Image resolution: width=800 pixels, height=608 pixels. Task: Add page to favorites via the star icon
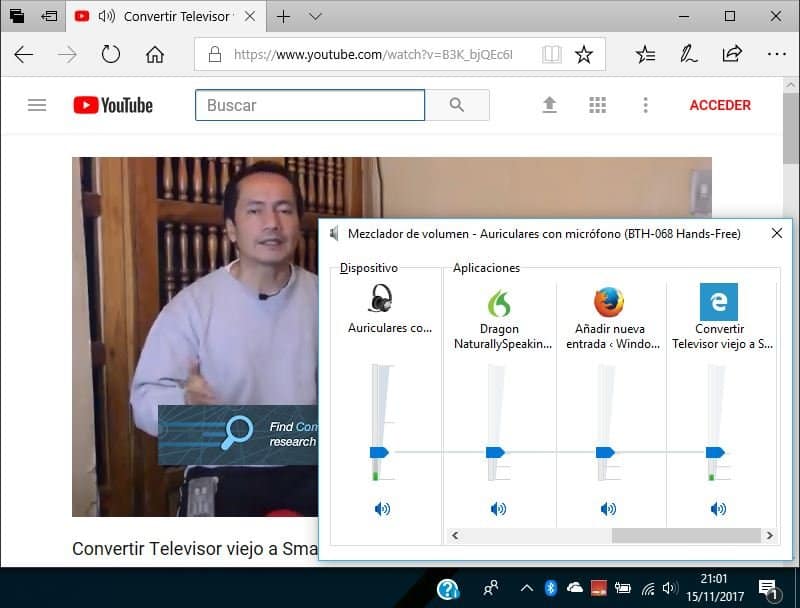[584, 55]
